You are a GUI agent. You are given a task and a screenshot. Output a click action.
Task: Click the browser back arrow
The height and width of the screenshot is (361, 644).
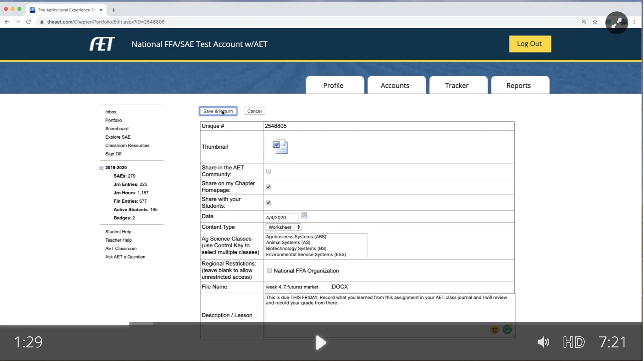(x=7, y=22)
